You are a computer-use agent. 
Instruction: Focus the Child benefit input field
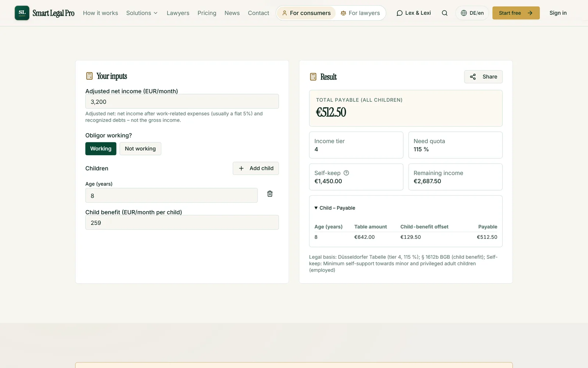182,222
